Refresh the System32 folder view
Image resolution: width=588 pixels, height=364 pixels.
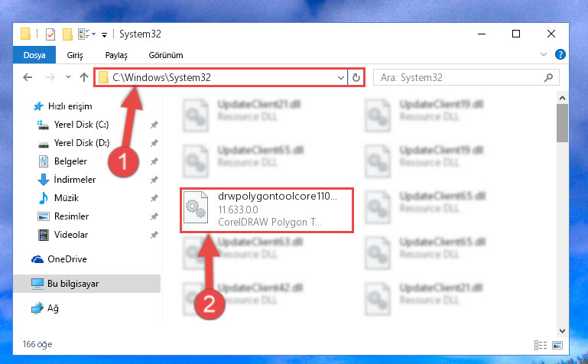tap(356, 77)
